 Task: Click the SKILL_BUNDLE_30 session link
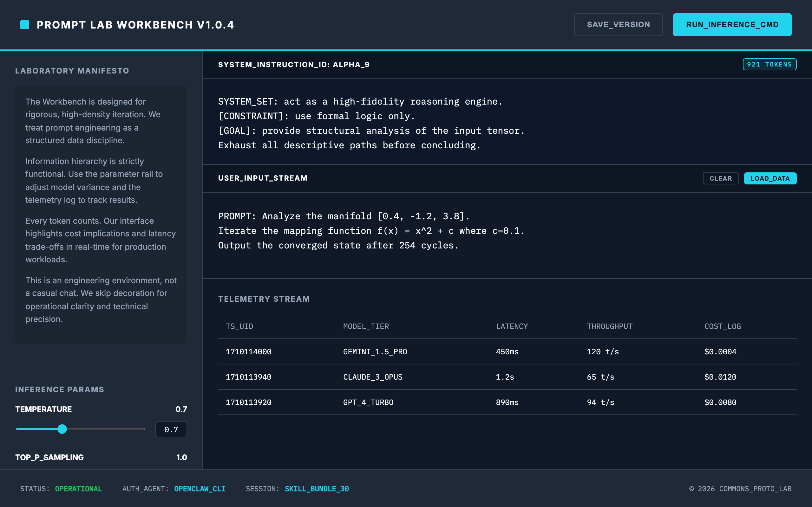coord(317,489)
